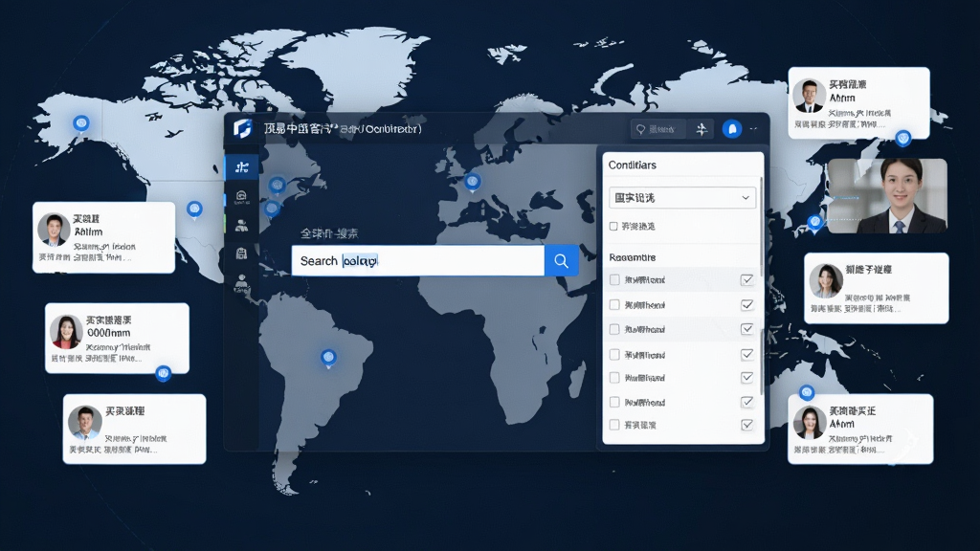Select the map pin over the western United States
Image resolution: width=980 pixels, height=551 pixels.
[194, 209]
